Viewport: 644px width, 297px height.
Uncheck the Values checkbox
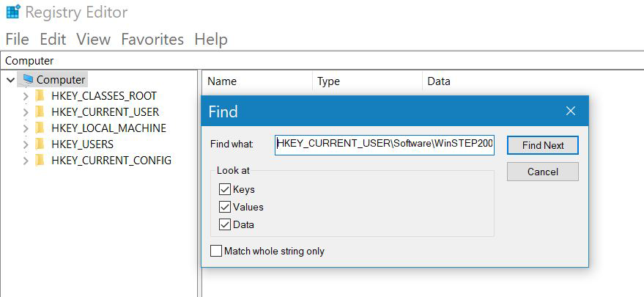tap(225, 207)
